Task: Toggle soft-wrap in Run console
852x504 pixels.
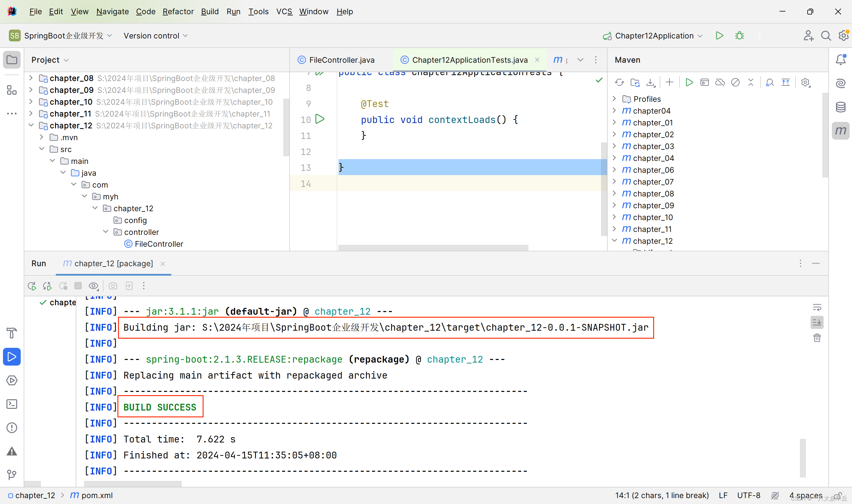Action: (817, 307)
